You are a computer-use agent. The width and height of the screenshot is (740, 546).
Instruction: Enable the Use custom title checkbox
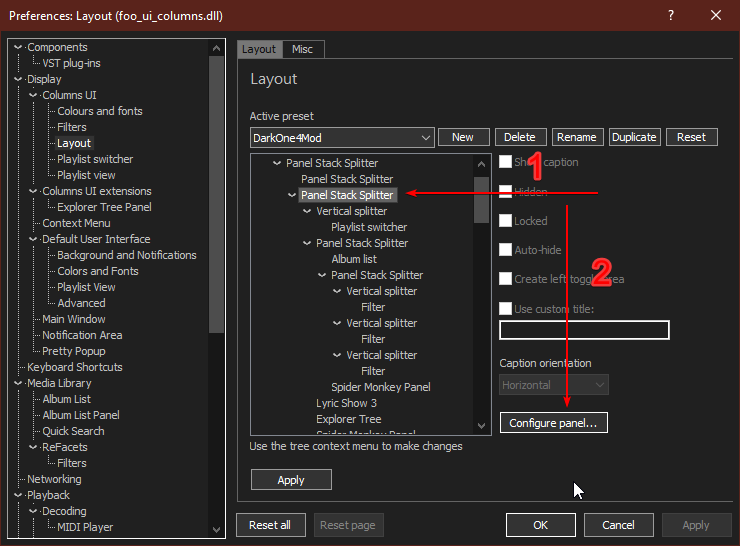506,309
